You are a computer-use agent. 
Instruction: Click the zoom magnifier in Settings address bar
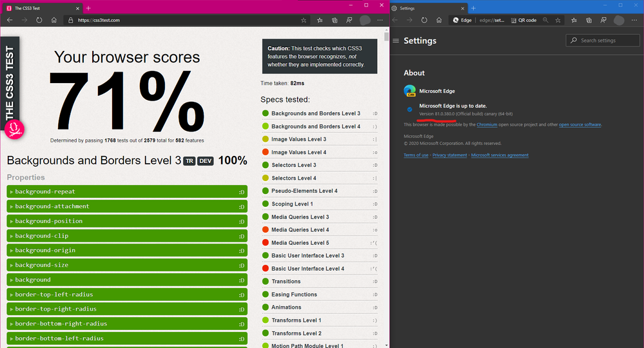point(545,20)
